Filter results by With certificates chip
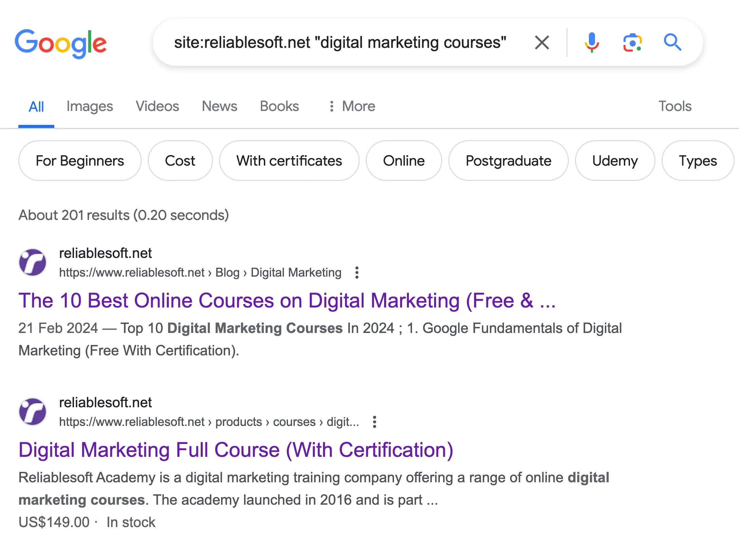The width and height of the screenshot is (739, 560). [x=289, y=161]
